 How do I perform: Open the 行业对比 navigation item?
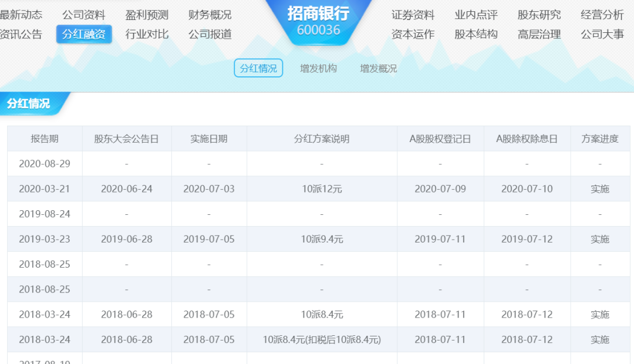tap(147, 35)
